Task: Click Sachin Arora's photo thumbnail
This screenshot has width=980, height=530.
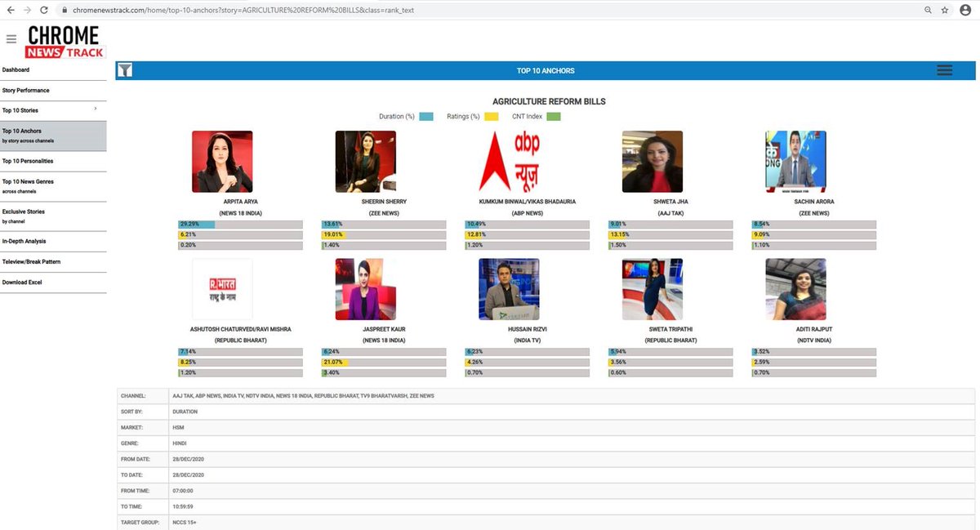Action: pyautogui.click(x=796, y=162)
